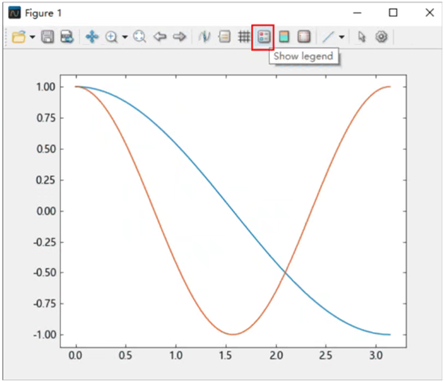444x382 pixels.
Task: Expand the open file dropdown arrow
Action: click(x=32, y=37)
